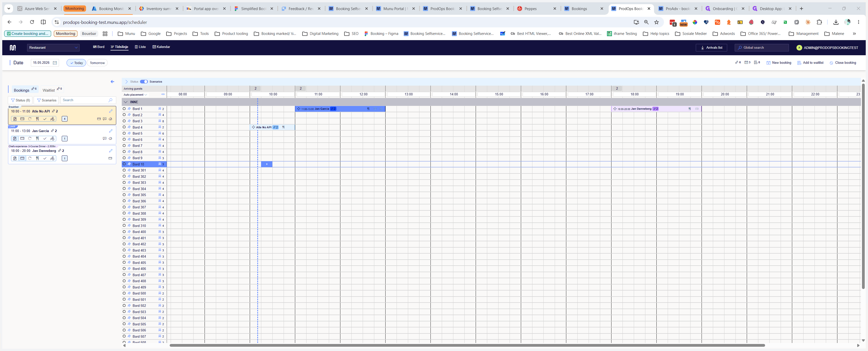Open Status (8) filter
868x351 pixels.
point(20,100)
